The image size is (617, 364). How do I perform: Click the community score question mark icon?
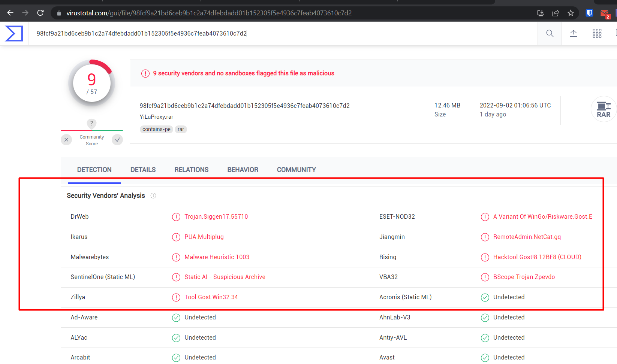(91, 123)
